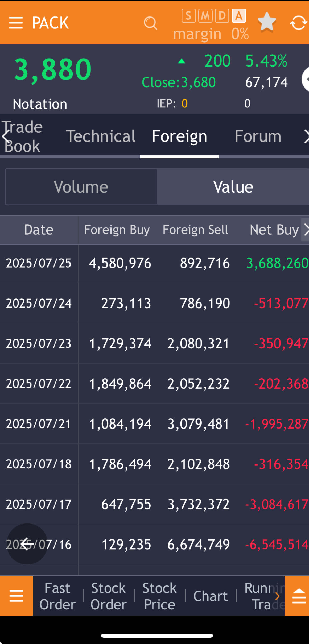Open the hamburger menu beside PACK
This screenshot has width=309, height=644.
tap(16, 23)
